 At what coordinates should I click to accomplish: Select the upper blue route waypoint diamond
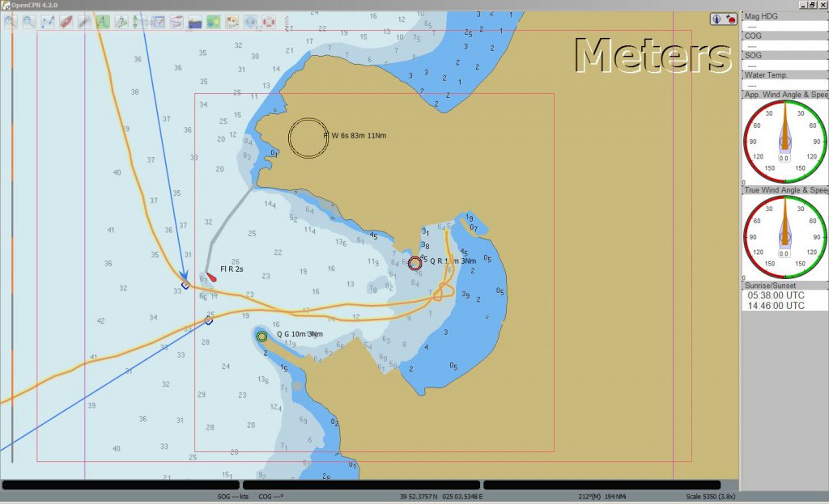(x=185, y=285)
